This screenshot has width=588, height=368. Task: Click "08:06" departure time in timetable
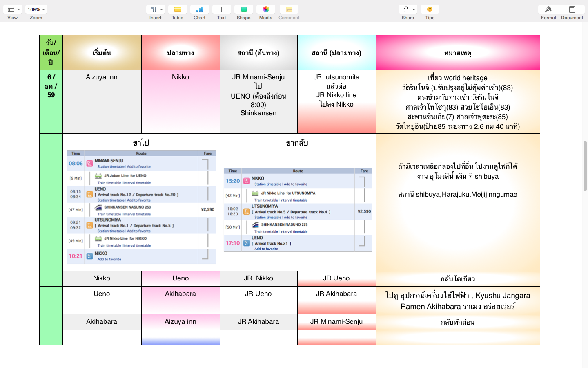click(x=76, y=163)
